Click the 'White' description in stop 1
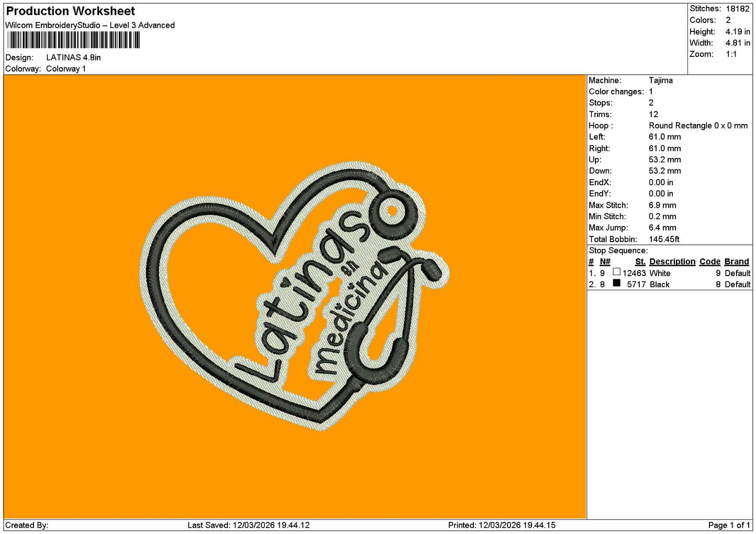 click(x=660, y=273)
